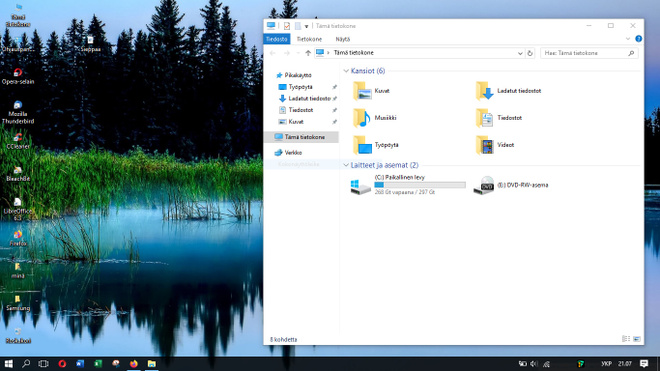Screen dimensions: 660x371
Task: Expand the ribbon with the chevron
Action: pyautogui.click(x=628, y=39)
